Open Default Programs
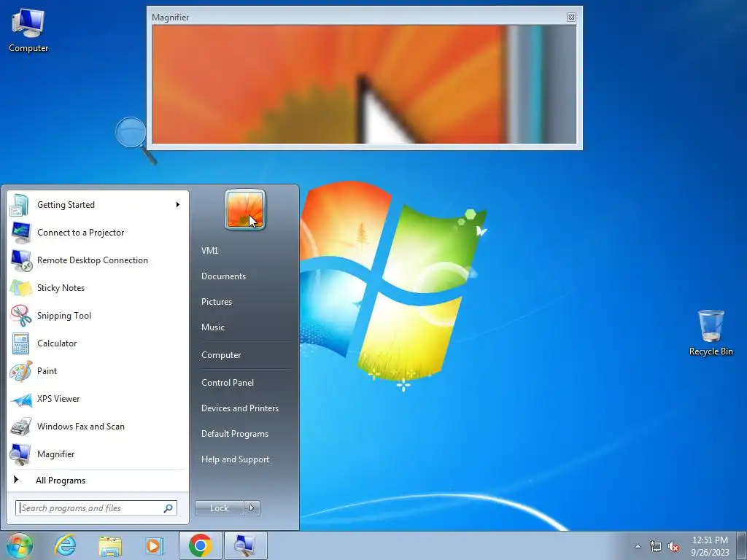This screenshot has width=747, height=560. tap(234, 434)
